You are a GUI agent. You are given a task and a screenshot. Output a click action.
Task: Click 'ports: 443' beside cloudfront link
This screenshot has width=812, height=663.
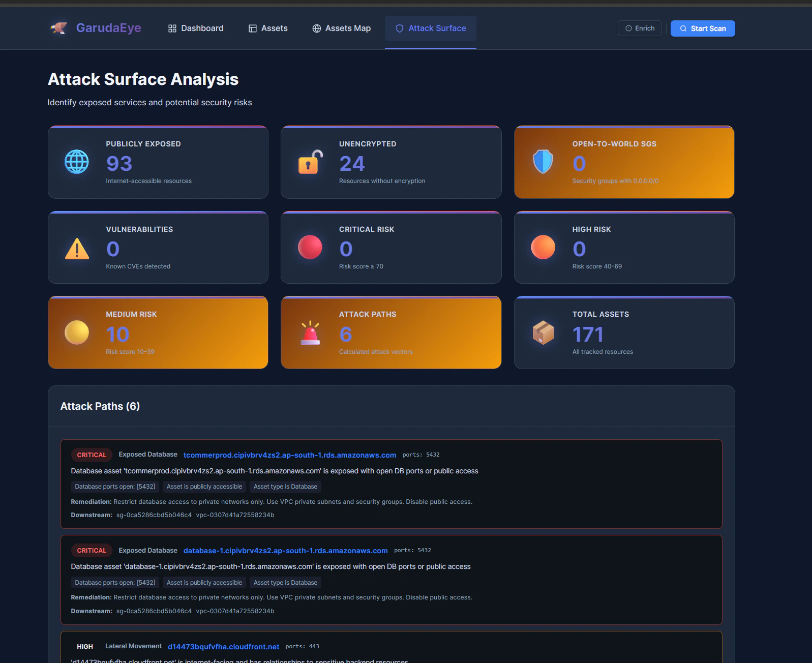(x=303, y=647)
